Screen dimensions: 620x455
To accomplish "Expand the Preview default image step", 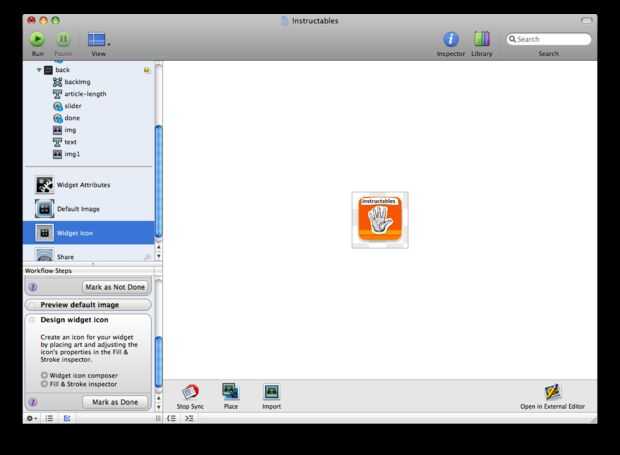I will (88, 305).
